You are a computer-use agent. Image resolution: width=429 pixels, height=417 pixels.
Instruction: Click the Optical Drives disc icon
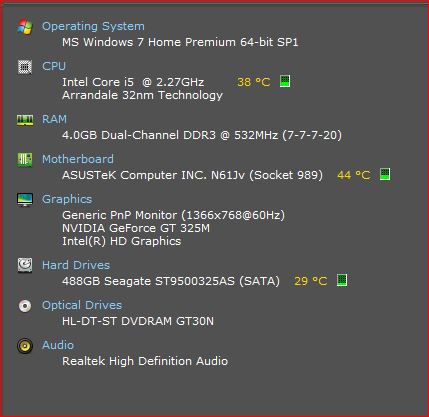click(25, 306)
